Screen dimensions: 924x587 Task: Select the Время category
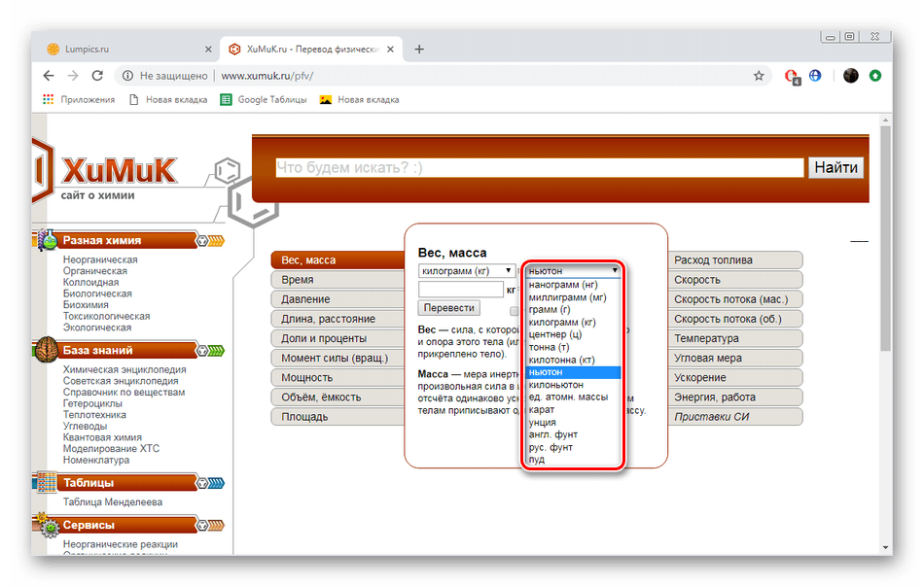pyautogui.click(x=338, y=280)
